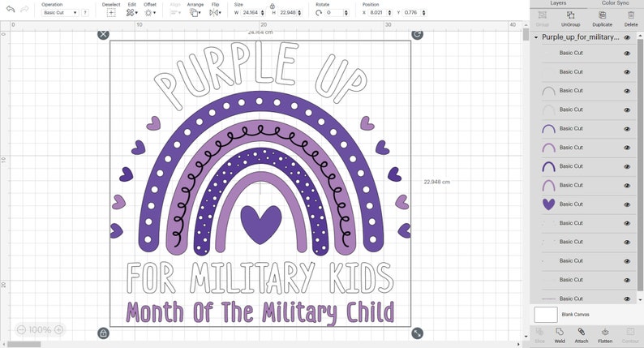Click the lock handle on the selection box
644x348 pixels.
point(104,333)
